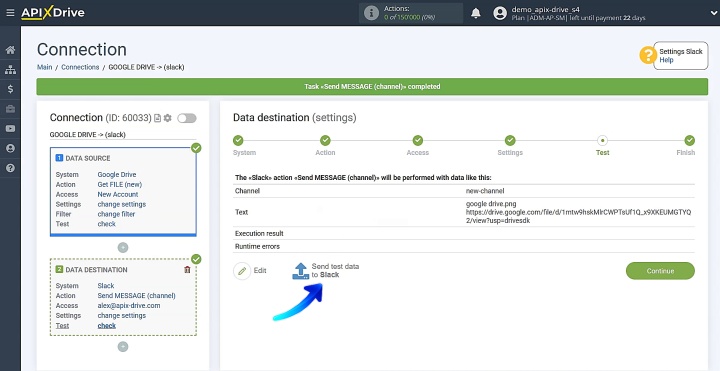Open Settings Slack Help link
Image resolution: width=720 pixels, height=371 pixels.
666,60
